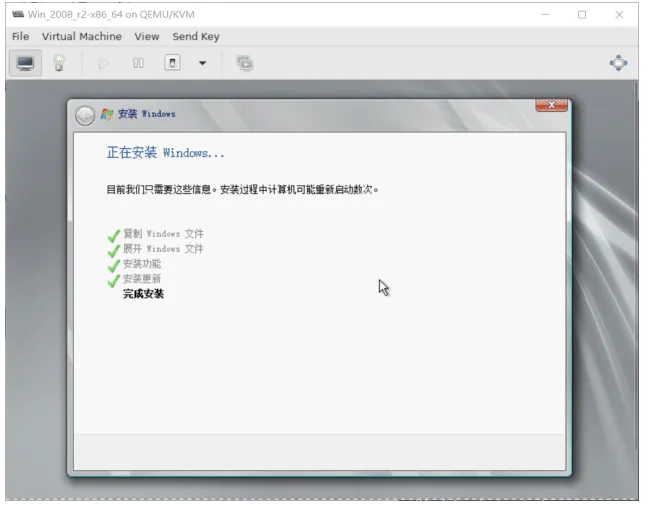The height and width of the screenshot is (505, 652).
Task: Close the 安装 Windows setup dialog
Action: [551, 105]
